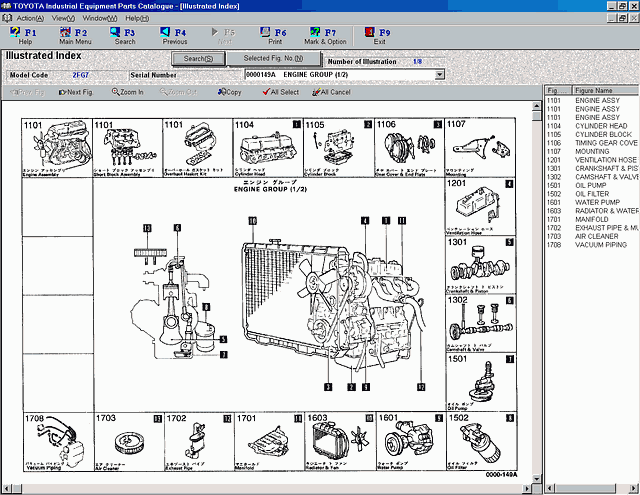Copy the current illustration

pyautogui.click(x=229, y=92)
